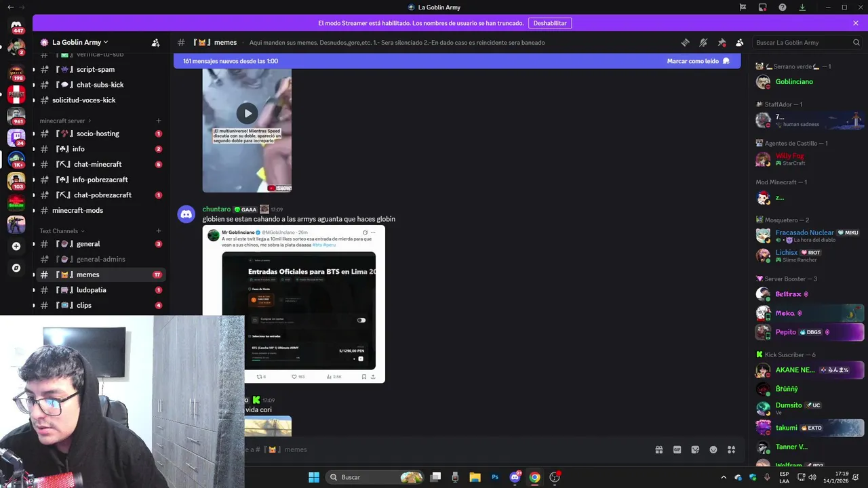Open the minecraft-mods channel
Viewport: 868px width, 488px height.
point(100,210)
